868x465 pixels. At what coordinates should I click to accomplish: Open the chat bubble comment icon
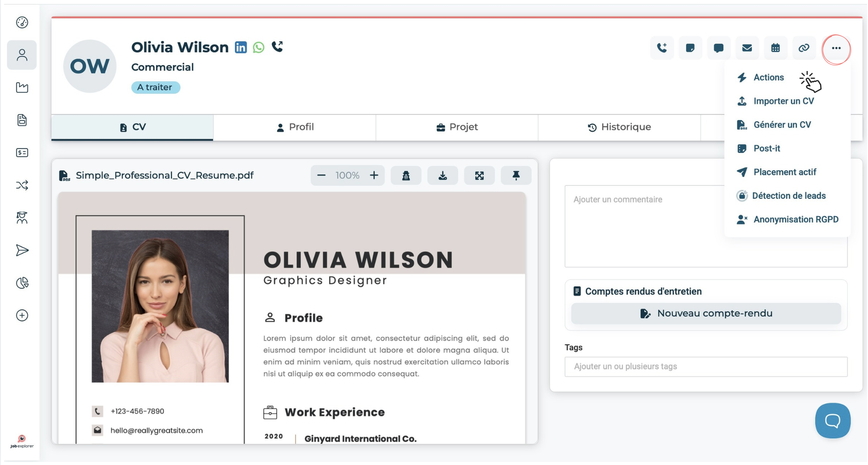(718, 48)
